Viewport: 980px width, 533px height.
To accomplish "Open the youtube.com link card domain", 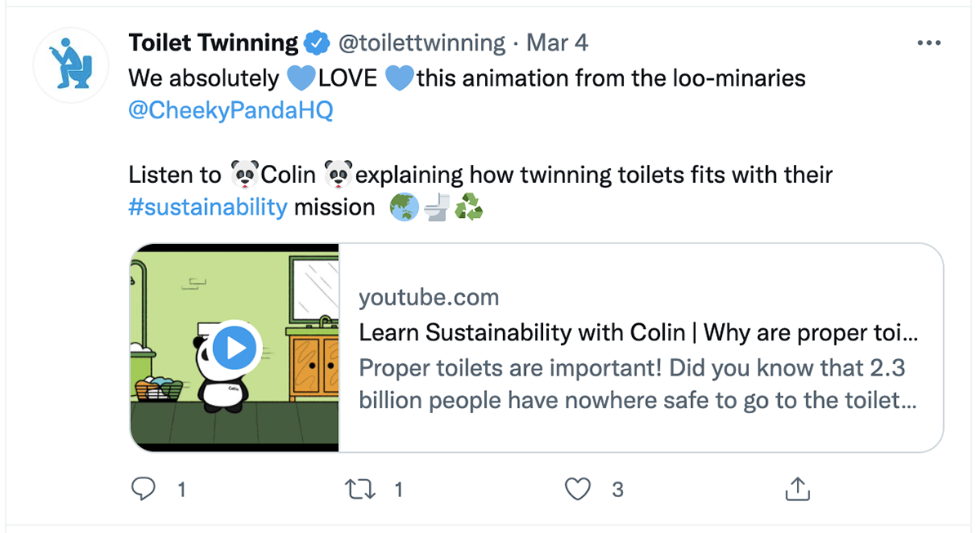I will (x=429, y=297).
